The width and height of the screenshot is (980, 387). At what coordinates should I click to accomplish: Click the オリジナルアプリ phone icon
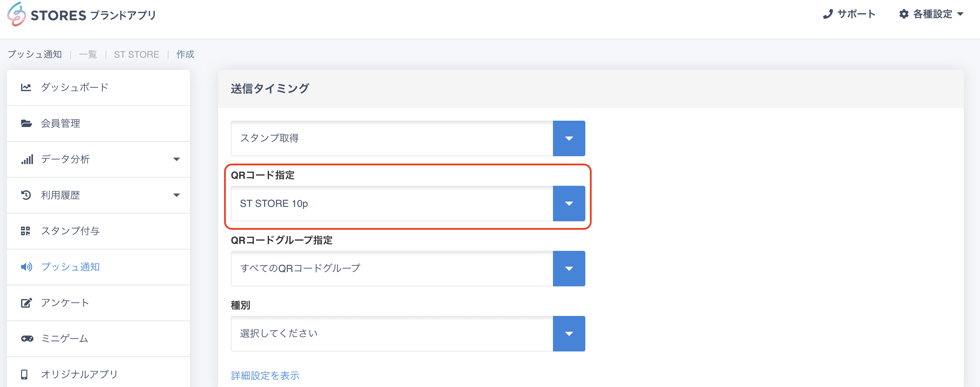coord(24,374)
